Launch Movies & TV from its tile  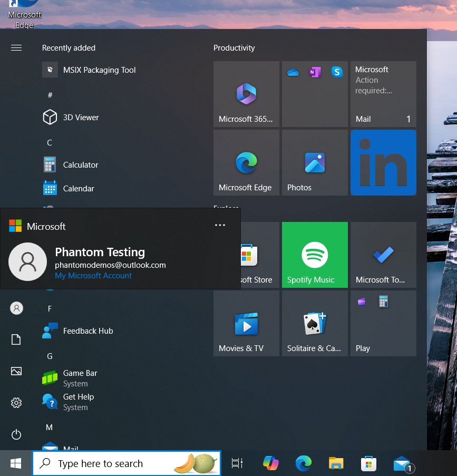coord(246,323)
